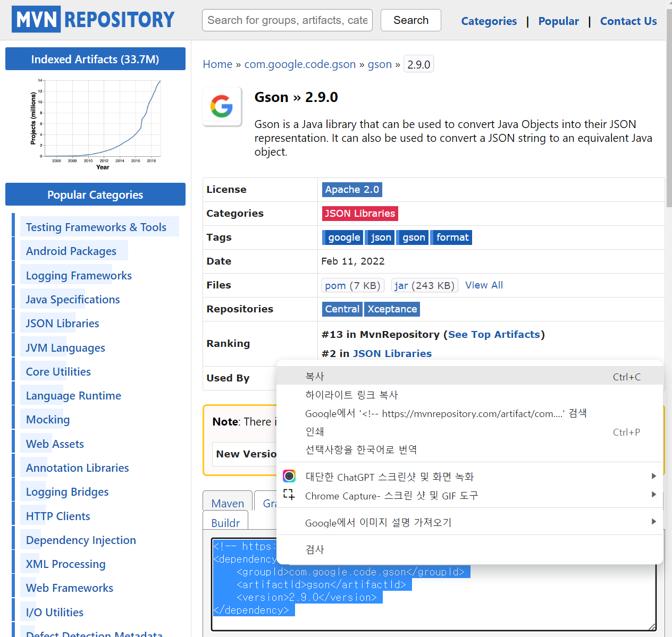Click the gson tag
Viewport: 672px width, 637px height.
point(413,237)
